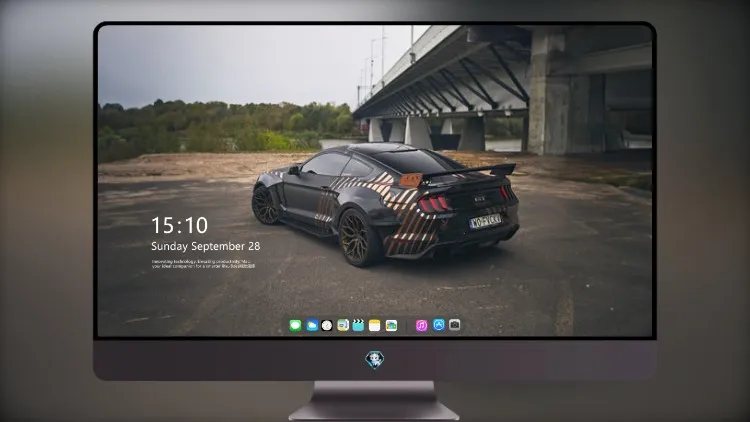Click the 15:10 clock widget

(x=180, y=225)
